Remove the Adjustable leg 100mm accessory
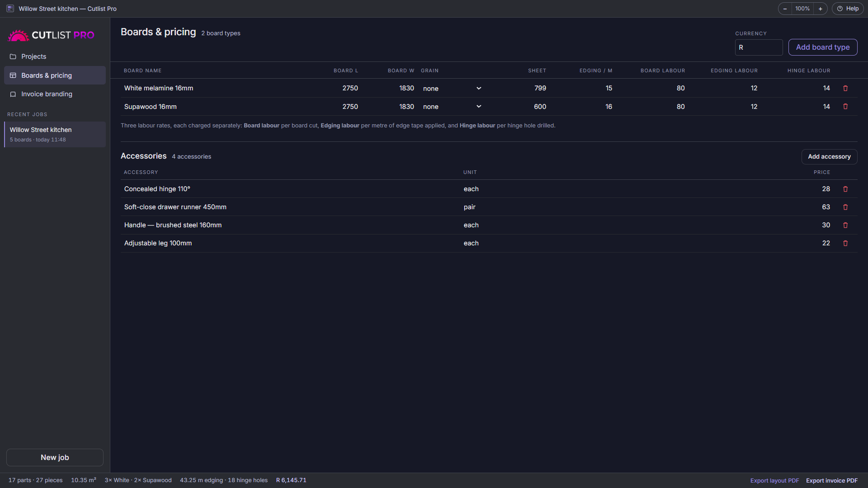The image size is (868, 488). (x=845, y=243)
